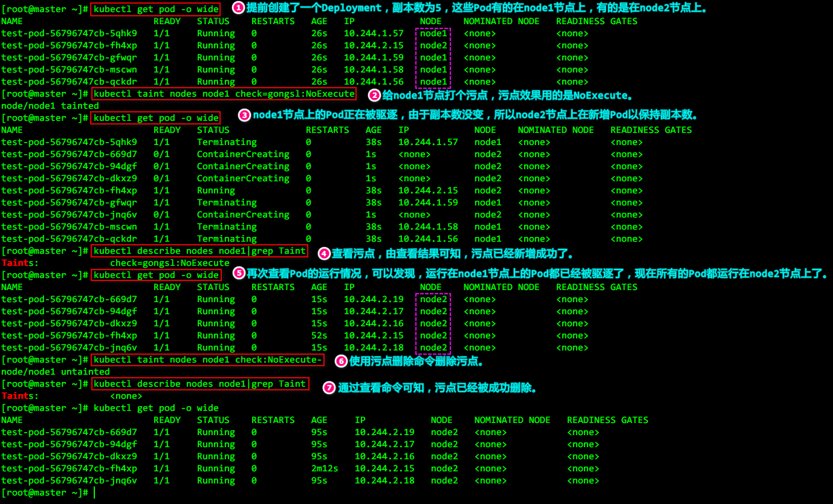Viewport: 833px width, 504px height.
Task: Select output value "check=gongsl:NoExecute" after Taints label
Action: 170,263
